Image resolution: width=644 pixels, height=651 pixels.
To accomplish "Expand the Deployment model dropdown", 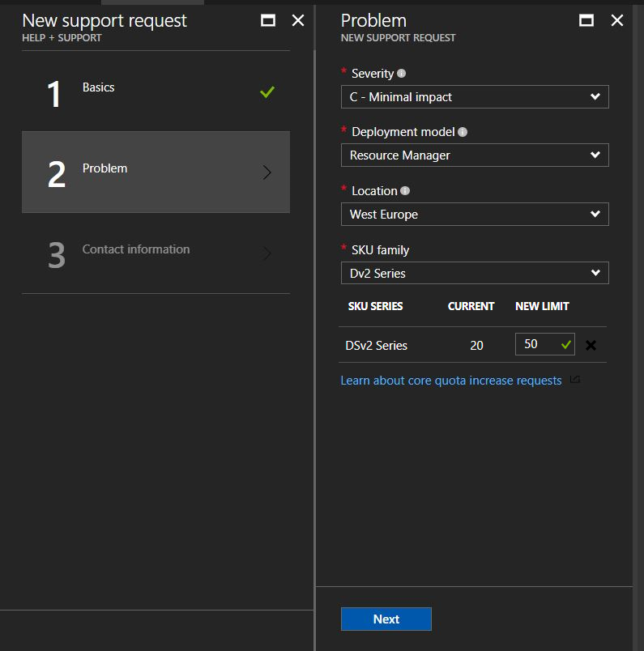I will 474,155.
